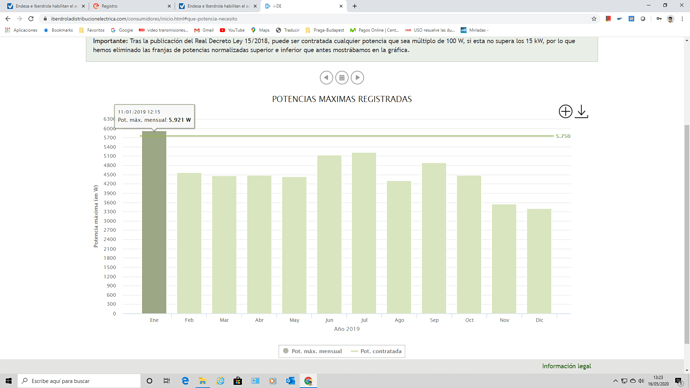Open the YouTube bookmark
Screen dimensions: 690x388
pos(232,30)
